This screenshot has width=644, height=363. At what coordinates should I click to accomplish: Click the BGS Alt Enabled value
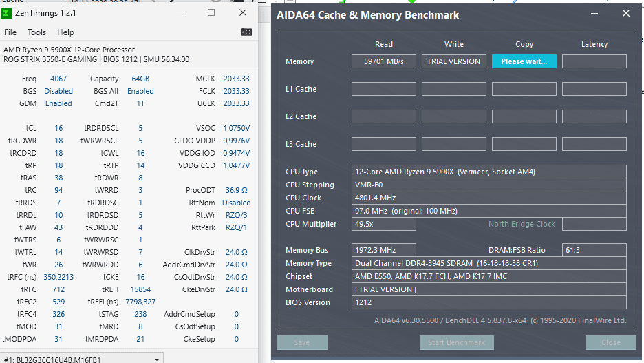(x=140, y=91)
